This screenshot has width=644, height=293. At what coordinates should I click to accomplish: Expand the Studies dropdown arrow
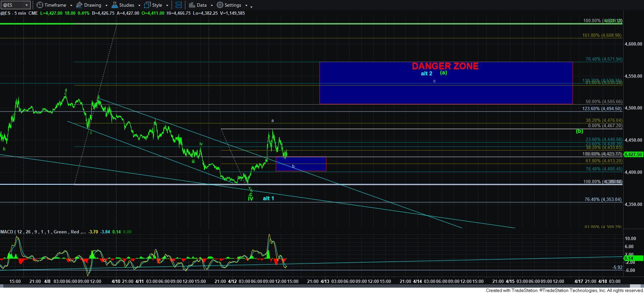click(x=139, y=5)
